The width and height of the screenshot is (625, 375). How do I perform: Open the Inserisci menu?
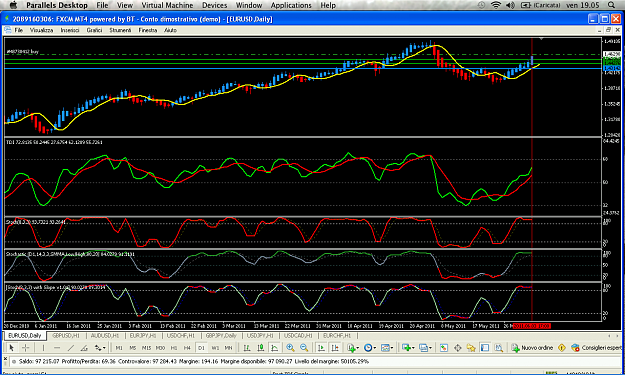[70, 30]
